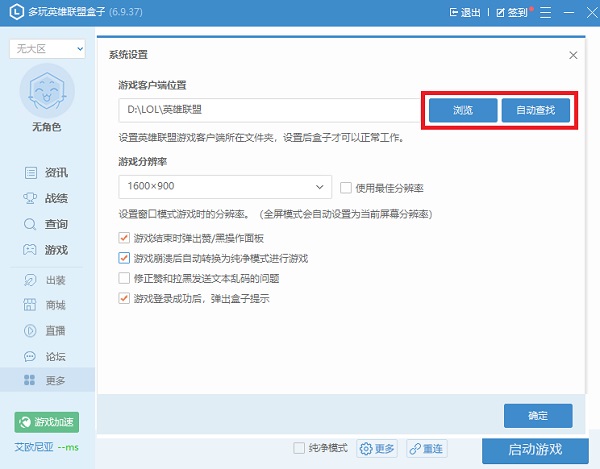Enable 使用最佳分辨率 checkbox
This screenshot has width=600, height=469.
pos(346,188)
